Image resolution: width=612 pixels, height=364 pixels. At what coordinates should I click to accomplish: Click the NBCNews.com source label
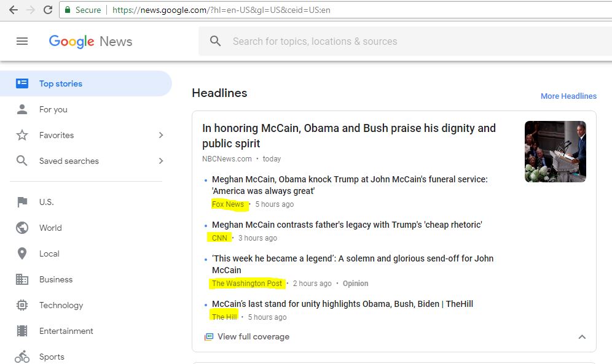227,158
